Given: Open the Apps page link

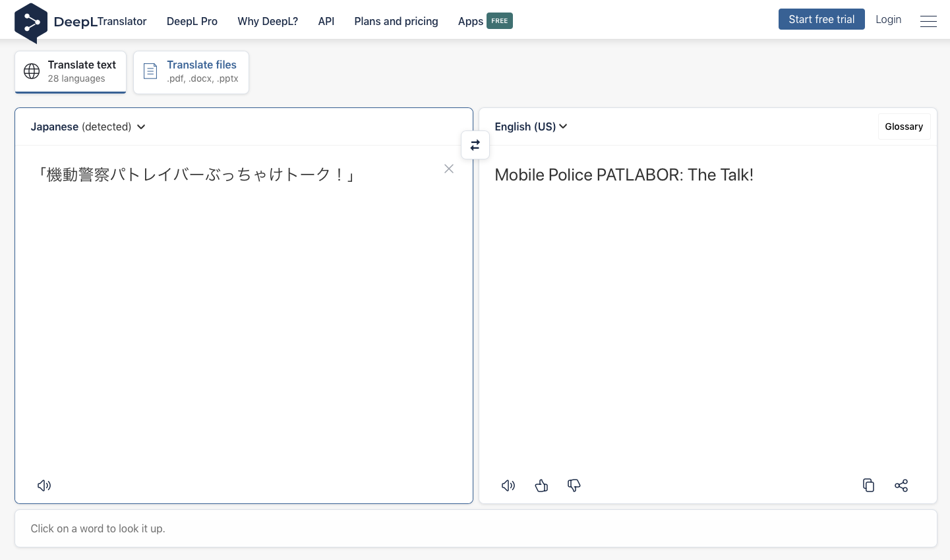Looking at the screenshot, I should tap(471, 21).
